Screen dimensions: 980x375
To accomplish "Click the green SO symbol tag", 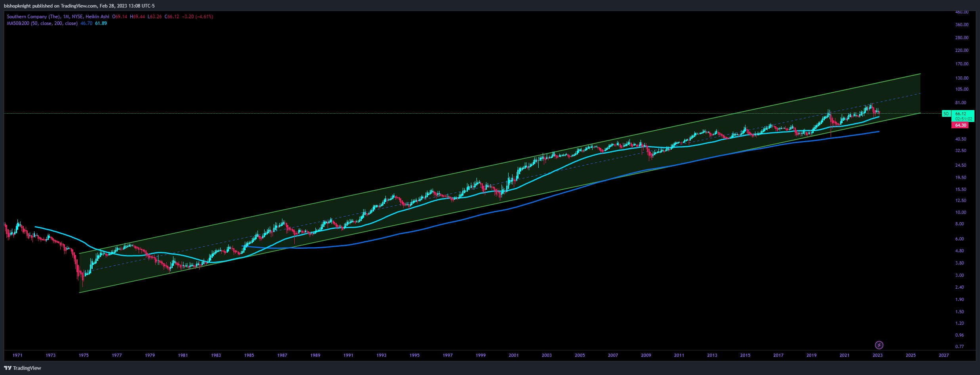I will coord(946,114).
